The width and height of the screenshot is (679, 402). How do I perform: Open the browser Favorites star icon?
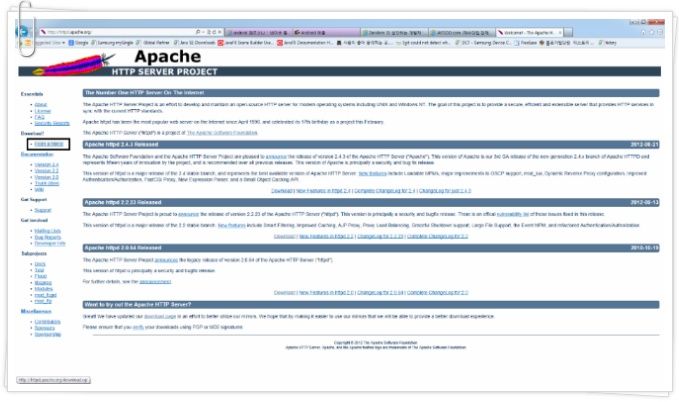[x=652, y=32]
